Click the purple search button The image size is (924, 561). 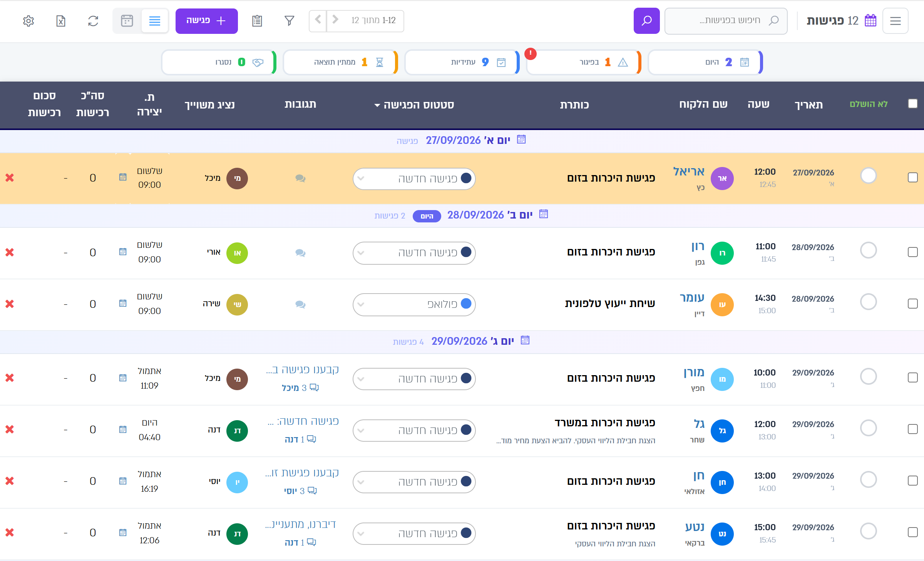pos(647,21)
